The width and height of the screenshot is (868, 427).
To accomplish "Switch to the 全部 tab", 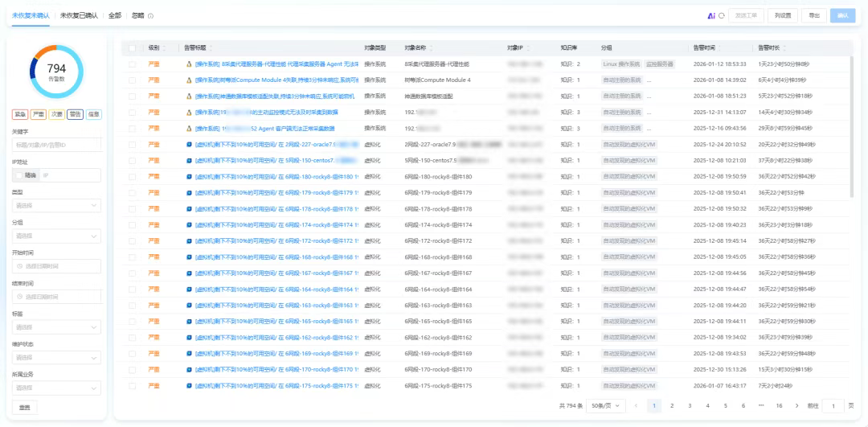I will 115,15.
